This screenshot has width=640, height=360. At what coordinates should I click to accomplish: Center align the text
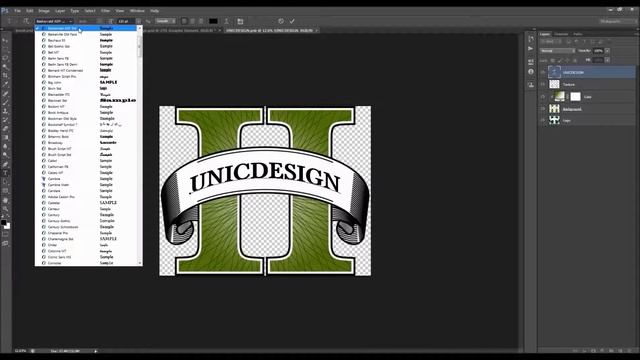pos(193,21)
